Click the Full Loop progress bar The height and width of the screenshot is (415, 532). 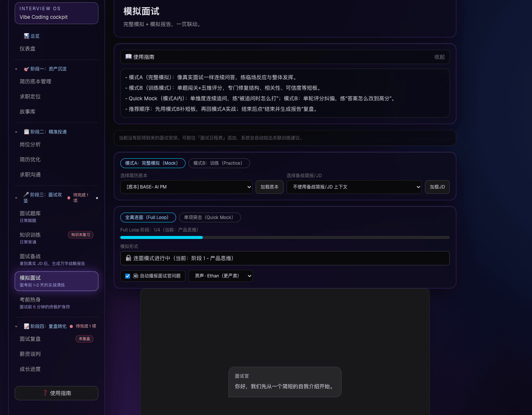[285, 237]
